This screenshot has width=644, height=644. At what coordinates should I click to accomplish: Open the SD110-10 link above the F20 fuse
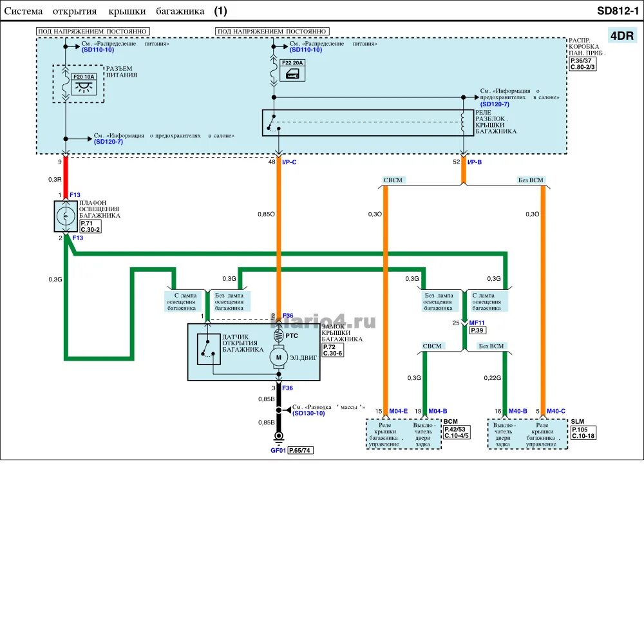coord(98,50)
